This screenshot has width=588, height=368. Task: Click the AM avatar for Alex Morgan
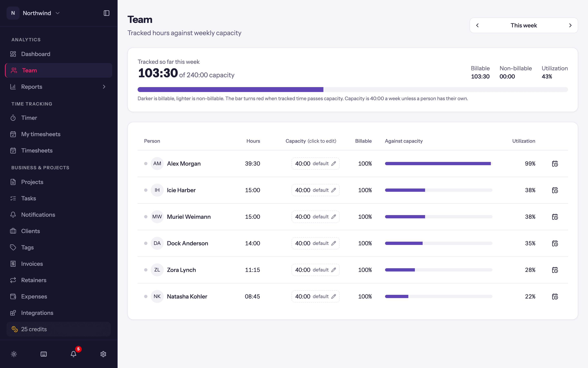[157, 164]
